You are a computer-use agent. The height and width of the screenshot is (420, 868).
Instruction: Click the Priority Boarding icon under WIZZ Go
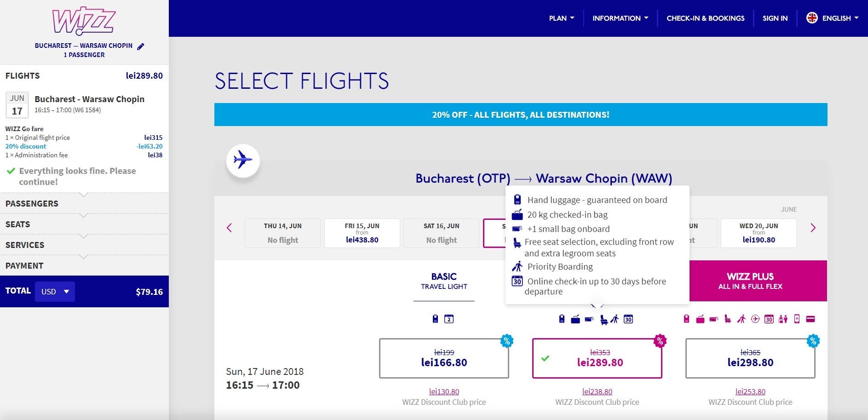tap(615, 319)
